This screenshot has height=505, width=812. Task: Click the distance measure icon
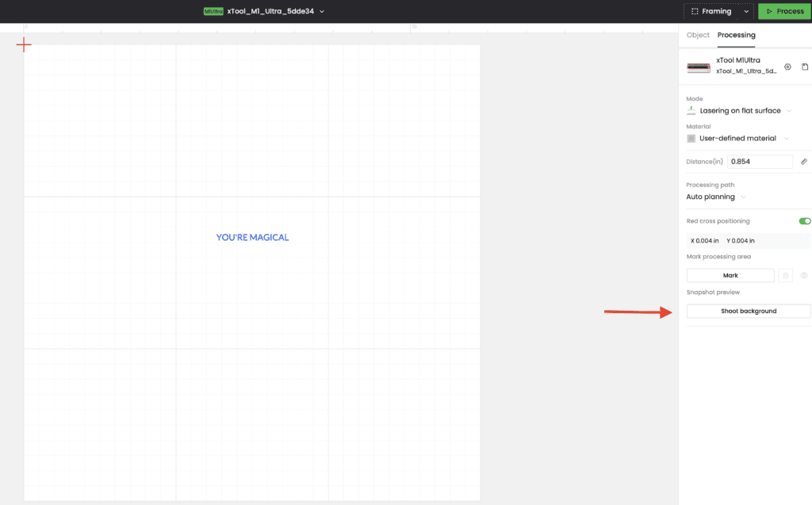(x=804, y=162)
